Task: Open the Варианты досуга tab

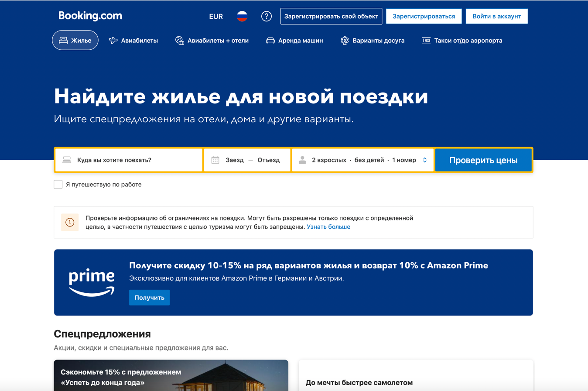Action: tap(373, 41)
